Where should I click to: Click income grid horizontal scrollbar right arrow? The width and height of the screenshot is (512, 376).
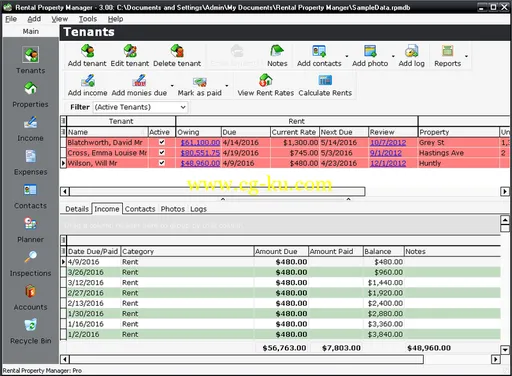point(496,359)
